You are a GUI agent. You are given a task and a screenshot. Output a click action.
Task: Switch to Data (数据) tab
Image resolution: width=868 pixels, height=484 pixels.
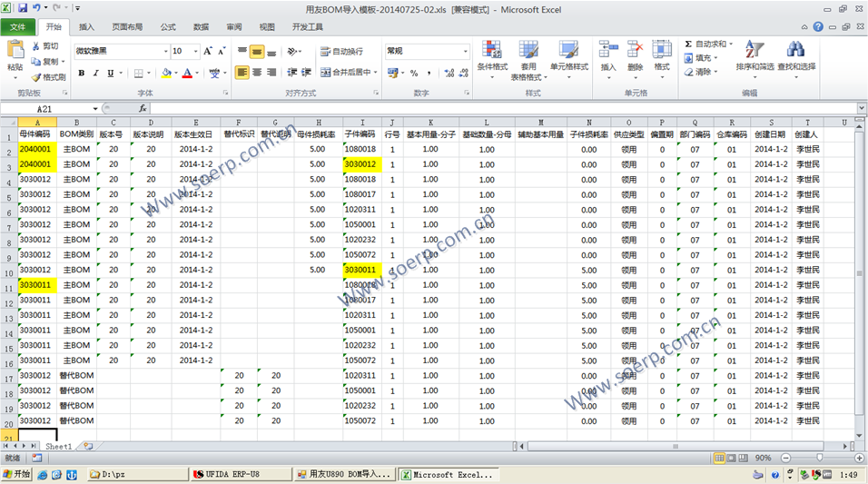[201, 27]
